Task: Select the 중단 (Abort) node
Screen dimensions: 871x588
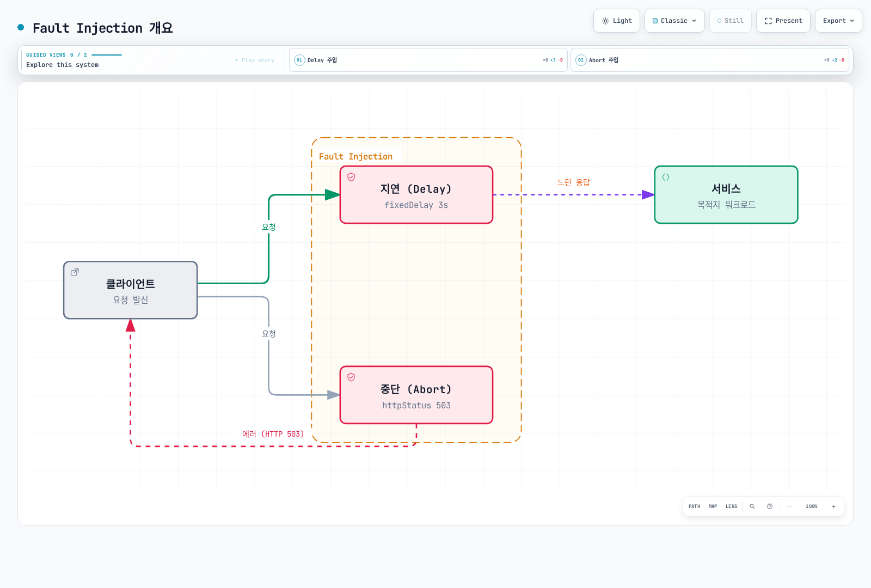Action: (416, 395)
